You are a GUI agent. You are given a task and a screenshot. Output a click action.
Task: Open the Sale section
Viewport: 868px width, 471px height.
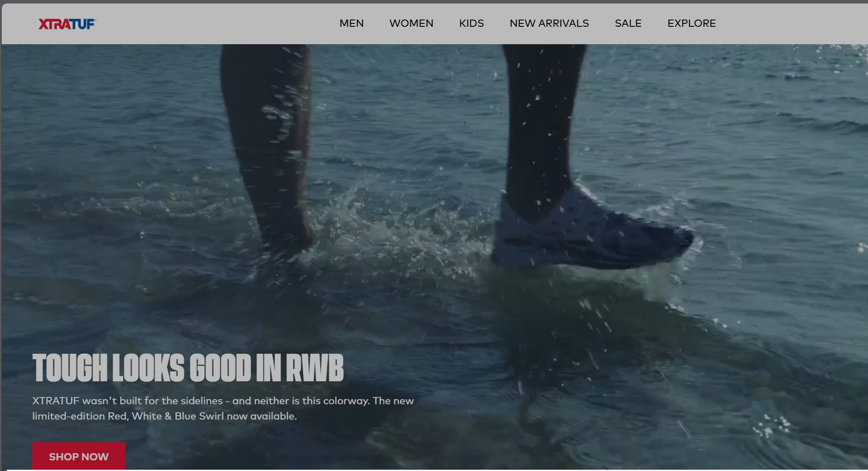click(x=628, y=23)
